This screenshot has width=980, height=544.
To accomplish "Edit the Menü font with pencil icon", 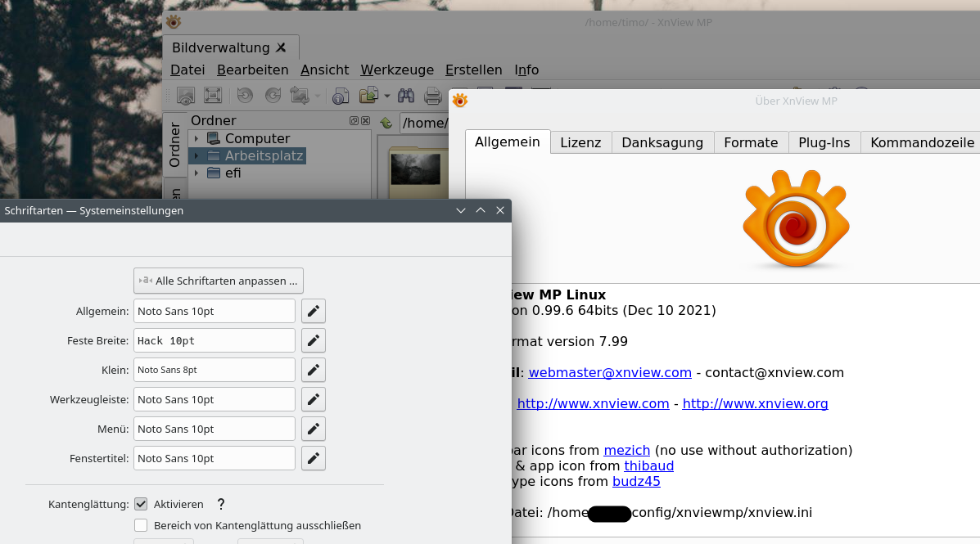I will tap(313, 429).
